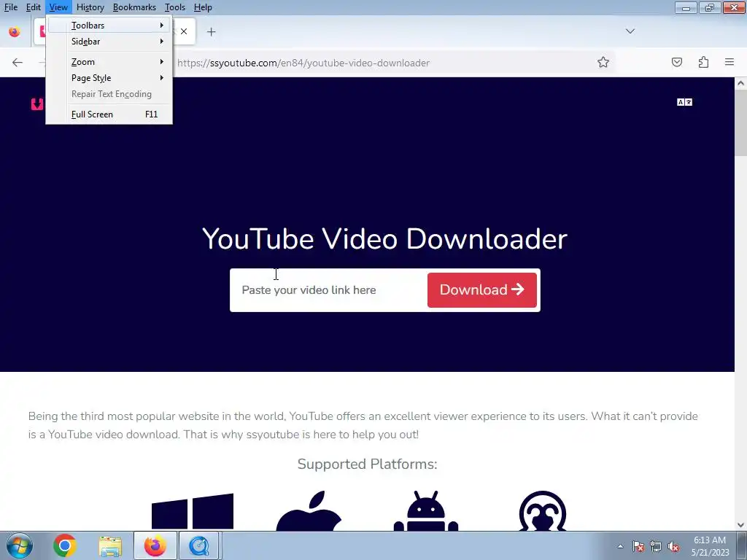Close the current browser tab
This screenshot has width=747, height=560.
pos(183,32)
